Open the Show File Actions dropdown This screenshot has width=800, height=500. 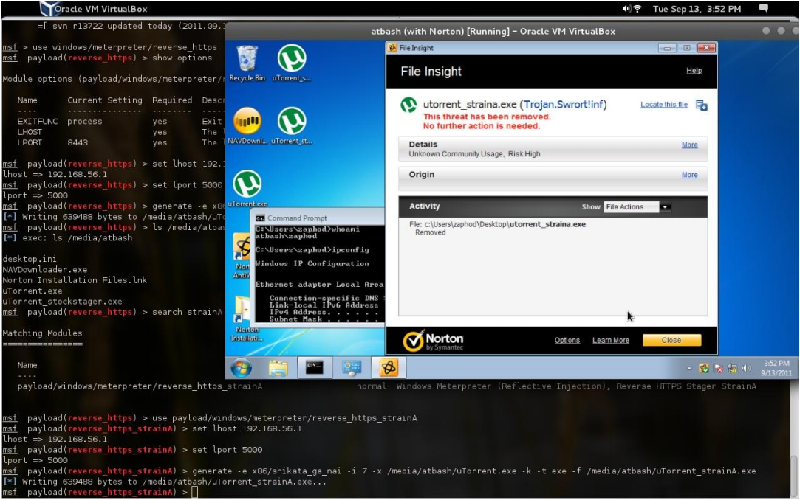point(637,207)
